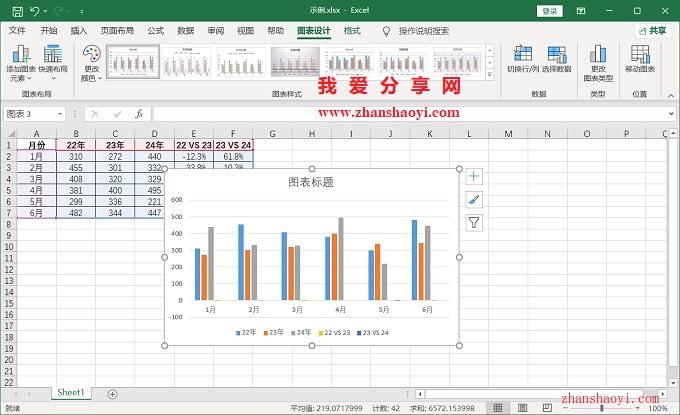Click the Select All corner triangle
This screenshot has height=415, width=680.
pyautogui.click(x=9, y=134)
